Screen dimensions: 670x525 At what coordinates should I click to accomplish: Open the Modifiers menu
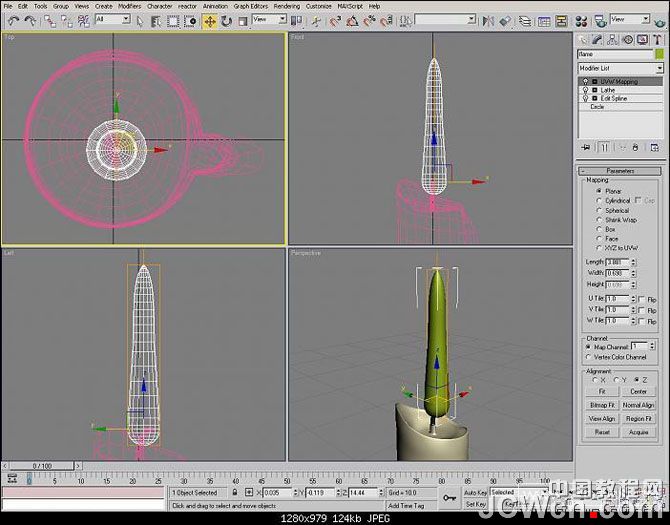click(x=129, y=6)
